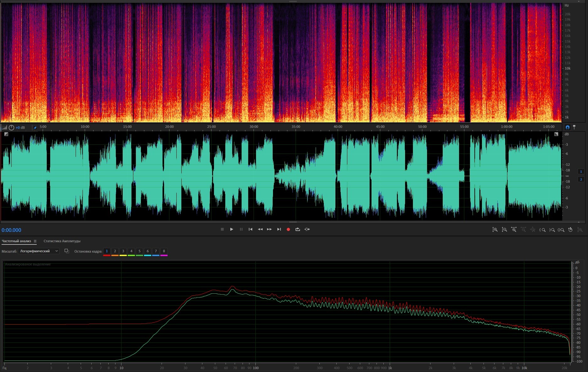588x372 pixels.
Task: Move playhead to previous marker
Action: [x=250, y=229]
